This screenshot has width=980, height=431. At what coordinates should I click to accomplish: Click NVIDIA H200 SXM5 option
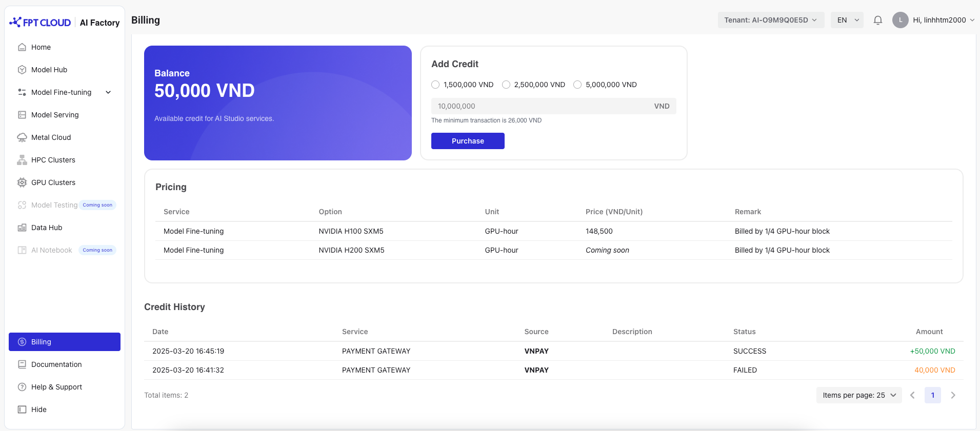pyautogui.click(x=351, y=250)
